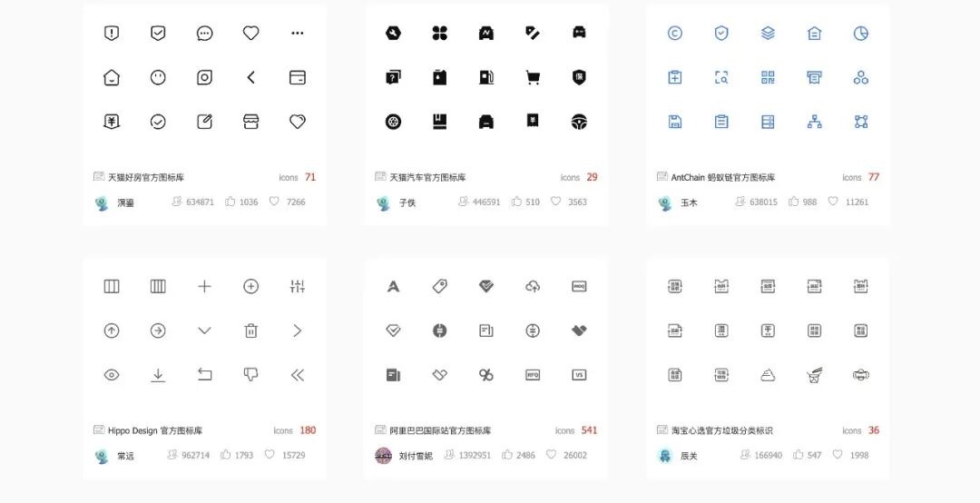Click author avatar next to 刘付雪妮
This screenshot has height=503, width=980.
(x=383, y=456)
